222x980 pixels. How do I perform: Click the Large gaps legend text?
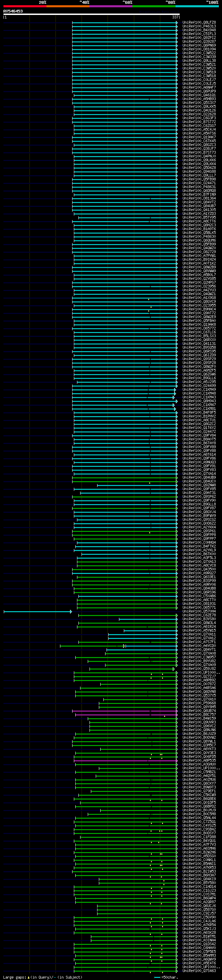(43, 977)
